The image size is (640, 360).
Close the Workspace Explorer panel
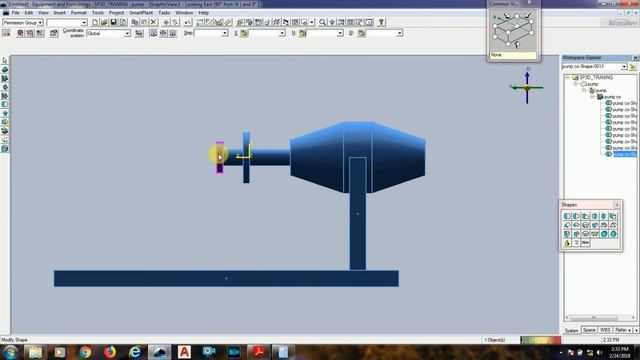pos(635,58)
